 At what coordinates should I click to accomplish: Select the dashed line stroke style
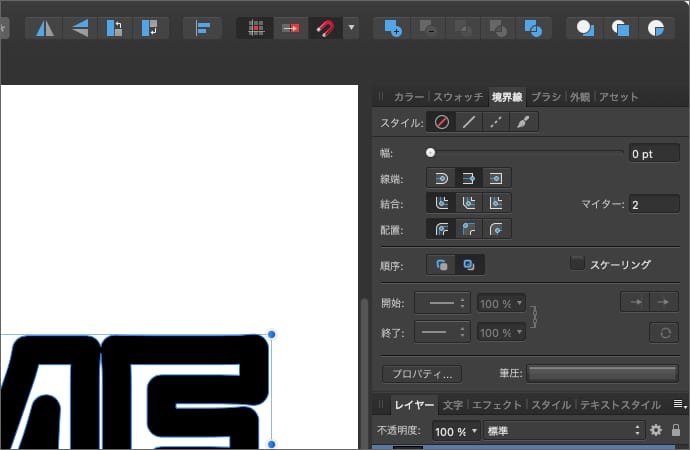click(x=496, y=123)
